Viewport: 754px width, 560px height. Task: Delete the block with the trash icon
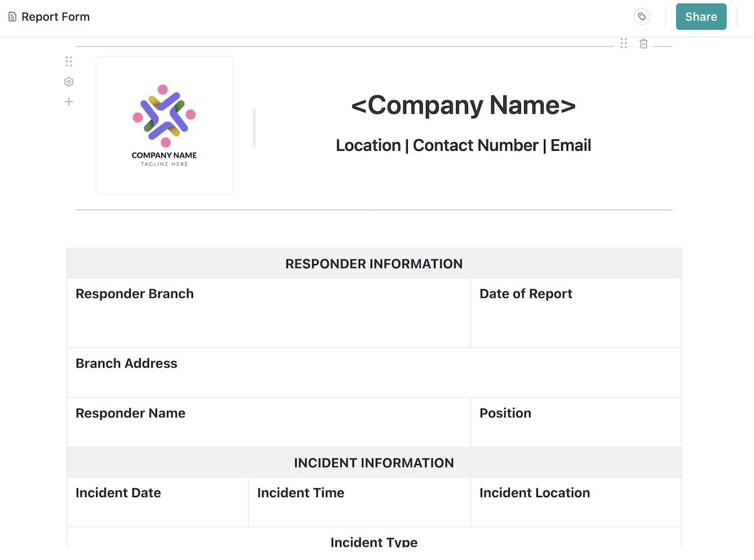coord(643,44)
